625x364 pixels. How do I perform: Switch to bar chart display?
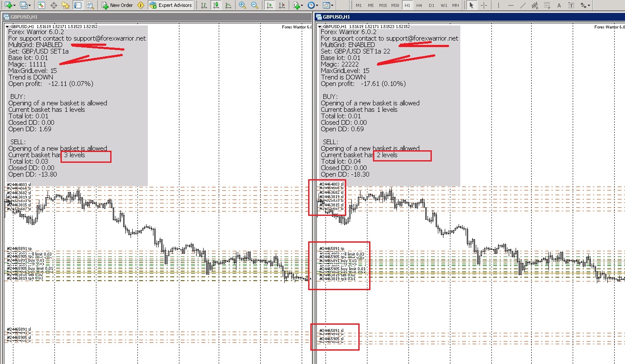(x=204, y=5)
